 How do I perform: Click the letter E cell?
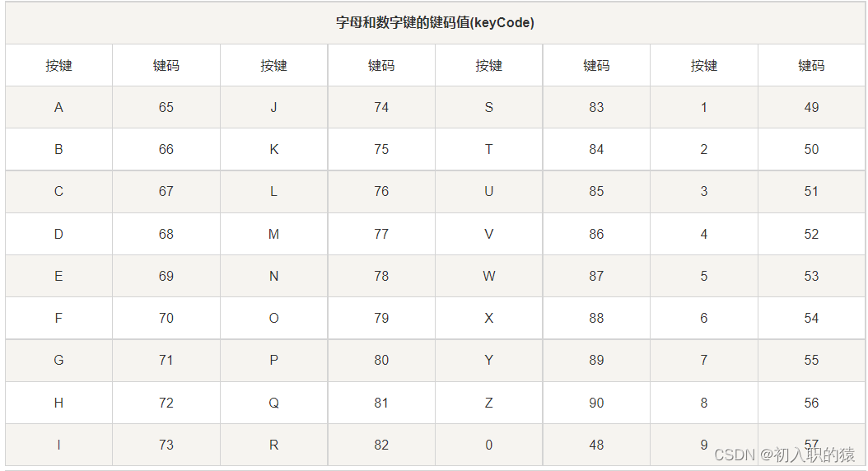(58, 276)
